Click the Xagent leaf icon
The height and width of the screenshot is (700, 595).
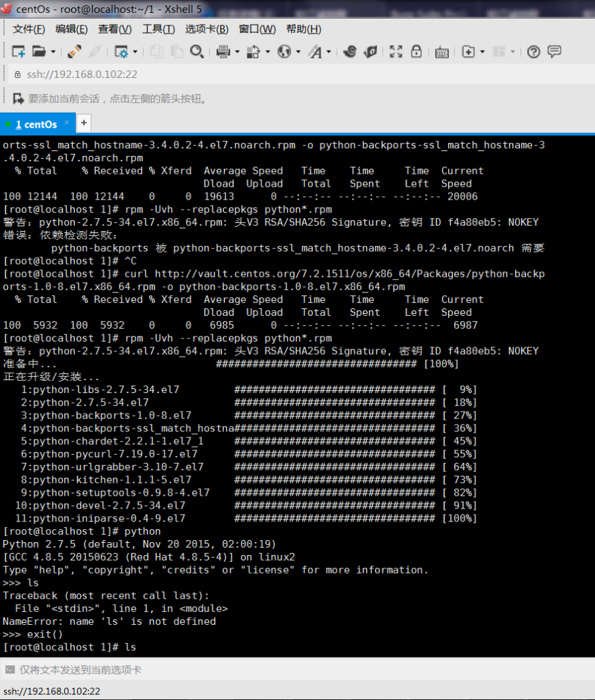point(371,52)
